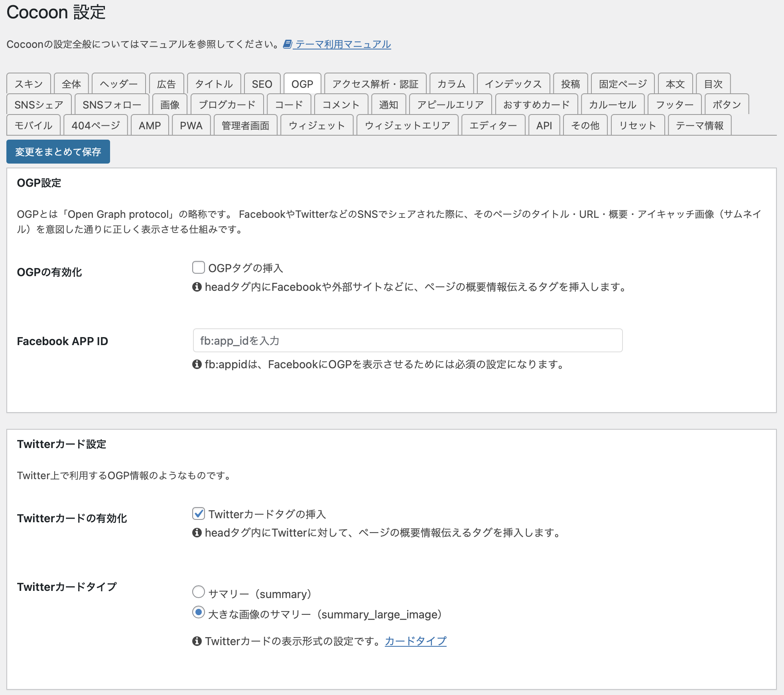Select 大きな画像のサマリー radio option
The image size is (784, 695).
click(199, 612)
